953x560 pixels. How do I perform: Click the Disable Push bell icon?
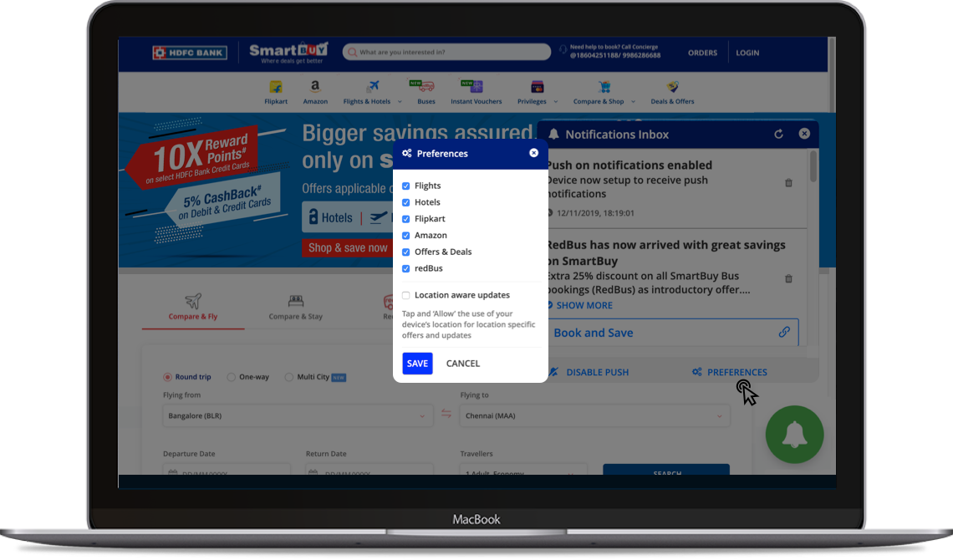[553, 372]
